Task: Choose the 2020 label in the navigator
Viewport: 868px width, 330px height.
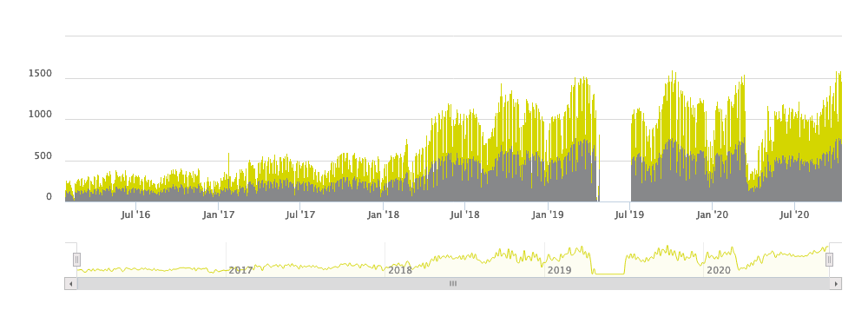Action: click(x=719, y=271)
